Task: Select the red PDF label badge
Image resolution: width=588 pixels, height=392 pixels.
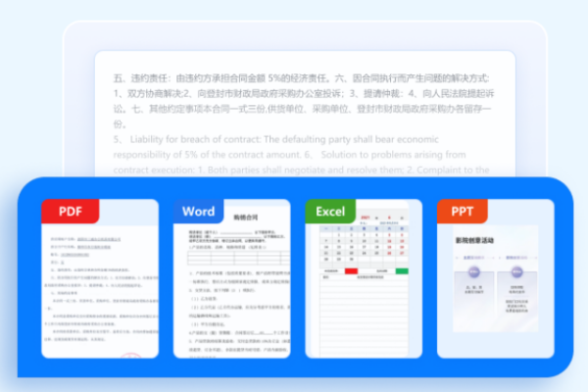Action: click(x=71, y=212)
